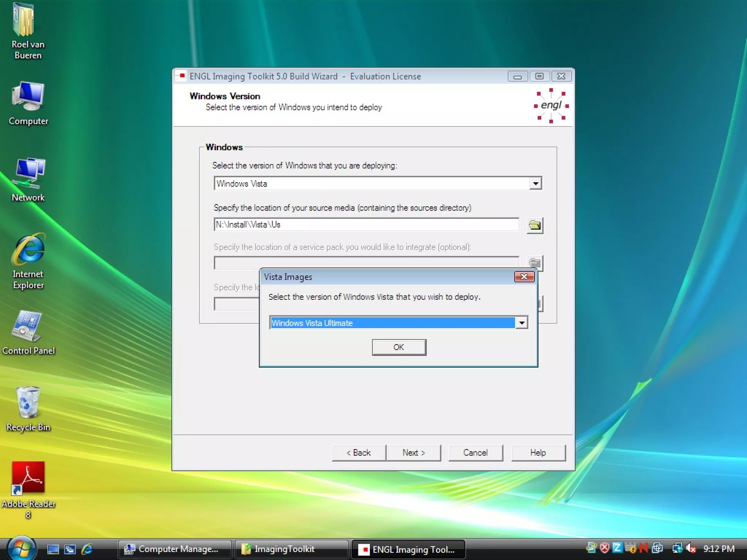Click Show Desktop quick launch icon
The height and width of the screenshot is (560, 747).
(x=53, y=549)
